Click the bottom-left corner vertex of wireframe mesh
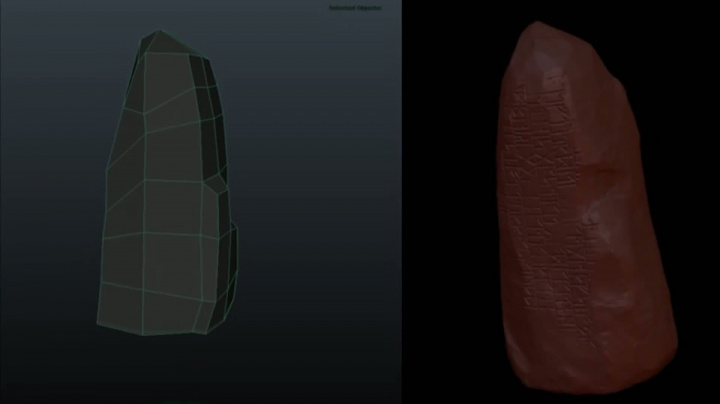 click(97, 325)
